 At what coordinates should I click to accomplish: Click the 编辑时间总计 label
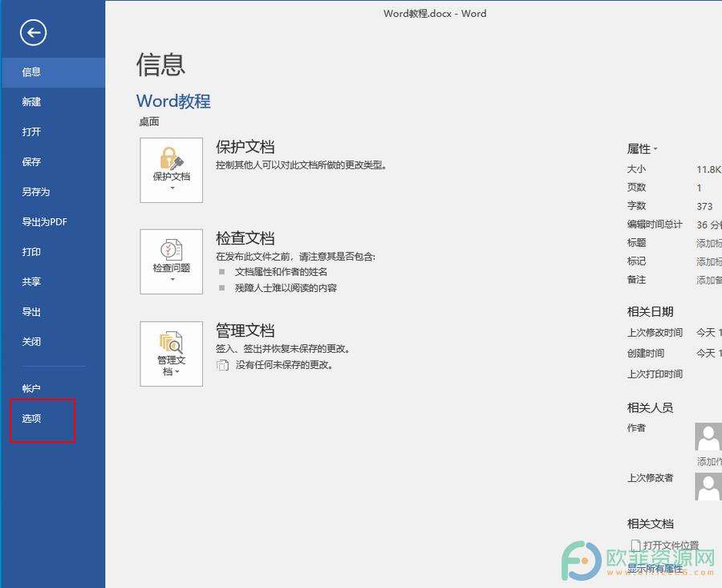[x=655, y=225]
